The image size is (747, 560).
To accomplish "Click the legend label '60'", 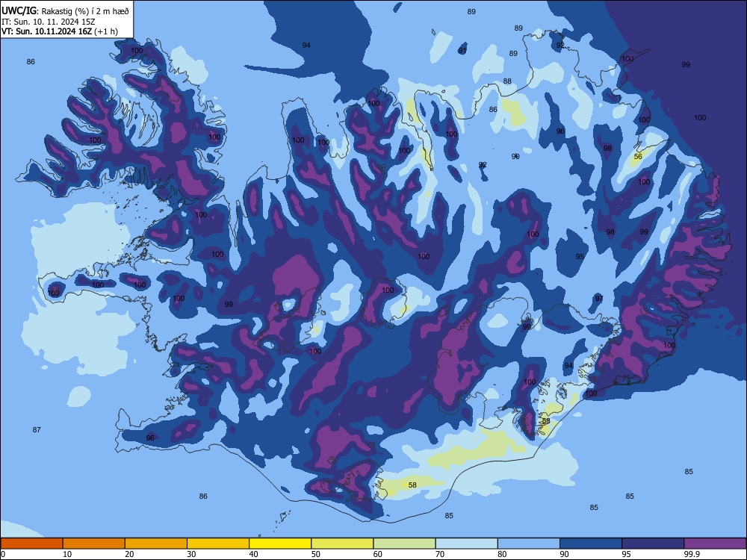I will click(x=378, y=554).
